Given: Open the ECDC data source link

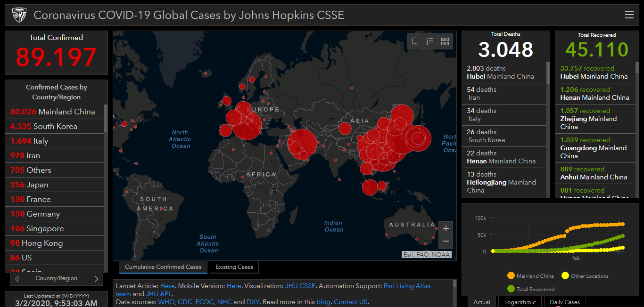Looking at the screenshot, I should point(206,302).
